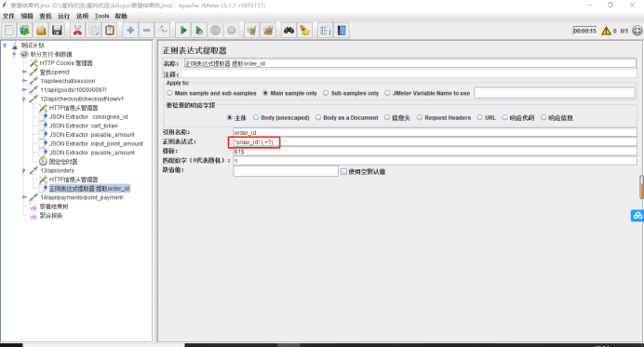Select JSON Extractor cart_token tree item
Image resolution: width=644 pixels, height=347 pixels.
coord(84,127)
